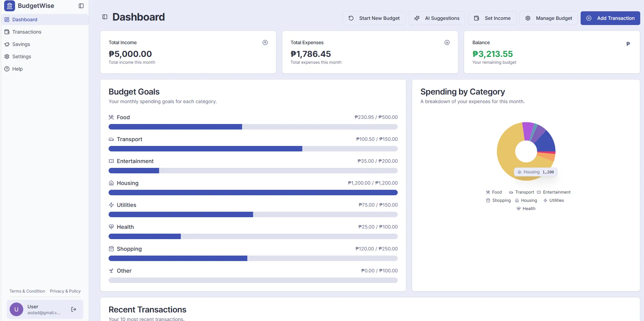Image resolution: width=644 pixels, height=321 pixels.
Task: Click the Transport budget progress bar
Action: pyautogui.click(x=253, y=149)
